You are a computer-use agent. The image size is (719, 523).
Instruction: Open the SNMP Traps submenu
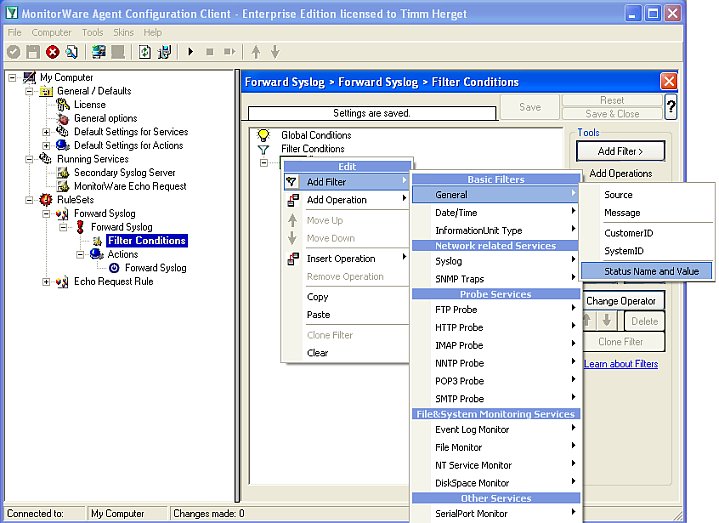[496, 279]
